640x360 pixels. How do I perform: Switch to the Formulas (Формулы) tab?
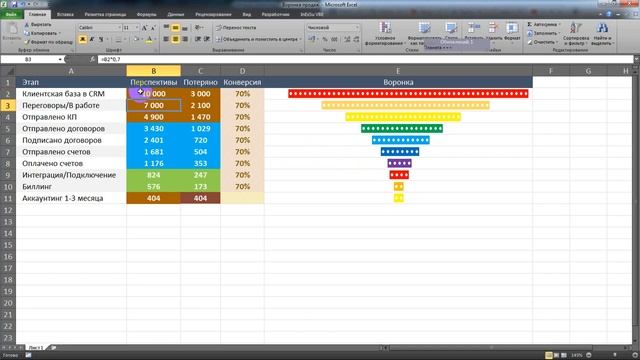tap(147, 14)
